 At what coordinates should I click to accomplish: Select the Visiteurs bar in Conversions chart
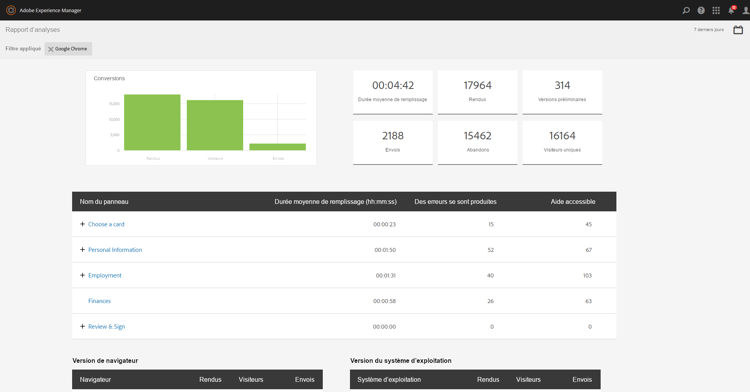coord(215,125)
